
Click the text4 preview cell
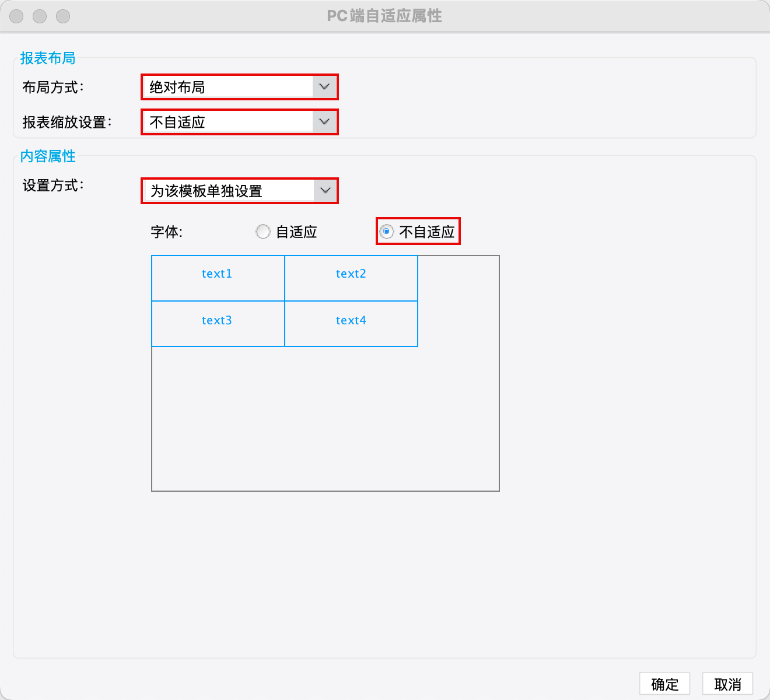(351, 324)
